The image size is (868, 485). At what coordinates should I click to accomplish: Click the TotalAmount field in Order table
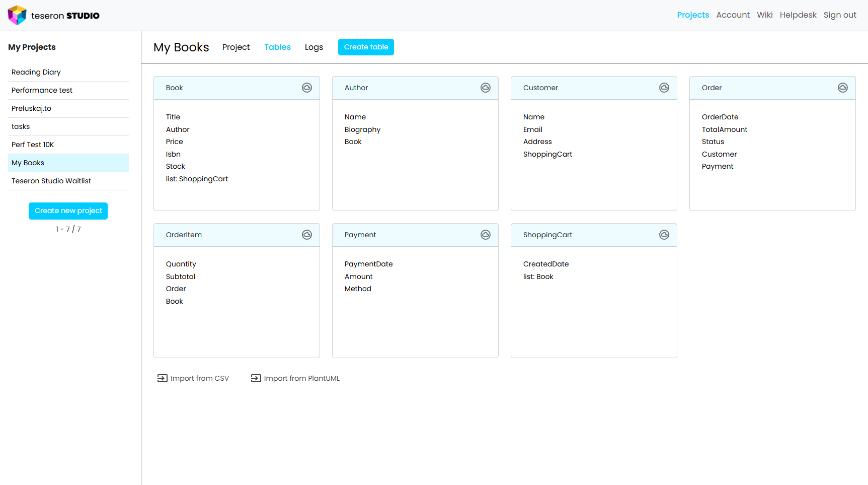pos(725,129)
